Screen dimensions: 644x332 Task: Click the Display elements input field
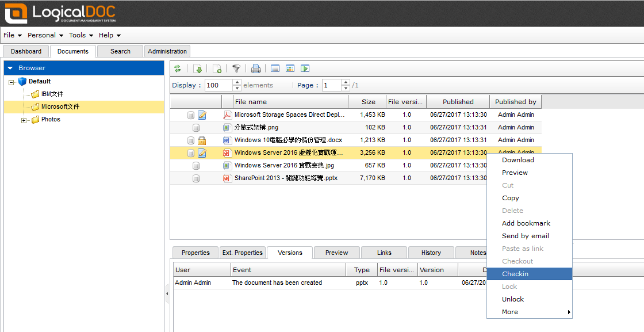point(219,85)
